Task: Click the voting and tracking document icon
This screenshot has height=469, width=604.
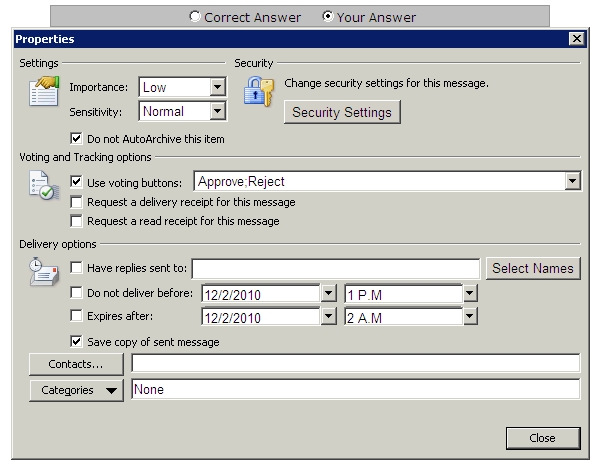Action: point(44,186)
